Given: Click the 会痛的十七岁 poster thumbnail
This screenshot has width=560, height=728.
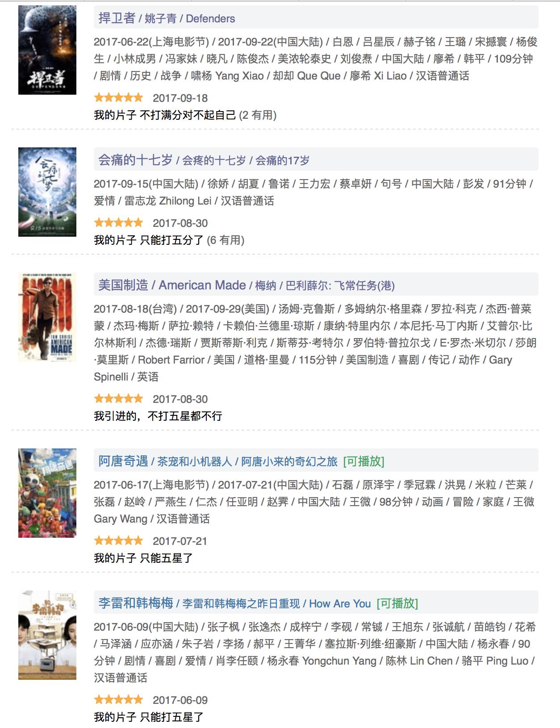Looking at the screenshot, I should [47, 192].
